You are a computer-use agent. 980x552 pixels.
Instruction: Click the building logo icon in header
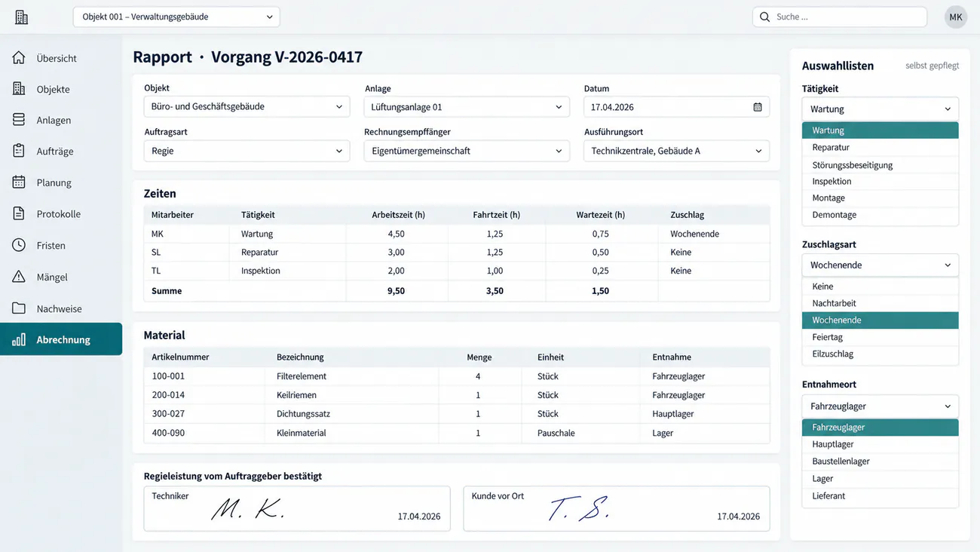21,17
